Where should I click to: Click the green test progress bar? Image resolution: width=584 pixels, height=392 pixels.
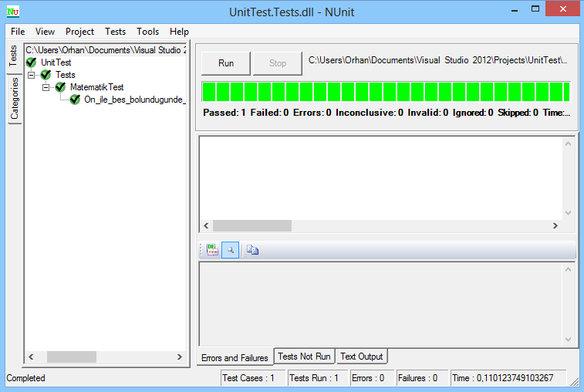tap(386, 92)
